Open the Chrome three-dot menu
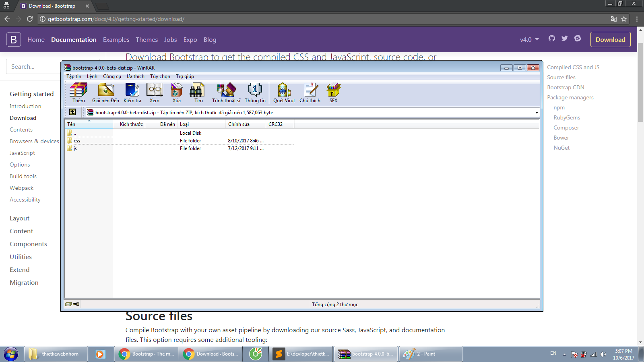This screenshot has height=362, width=644. click(637, 19)
